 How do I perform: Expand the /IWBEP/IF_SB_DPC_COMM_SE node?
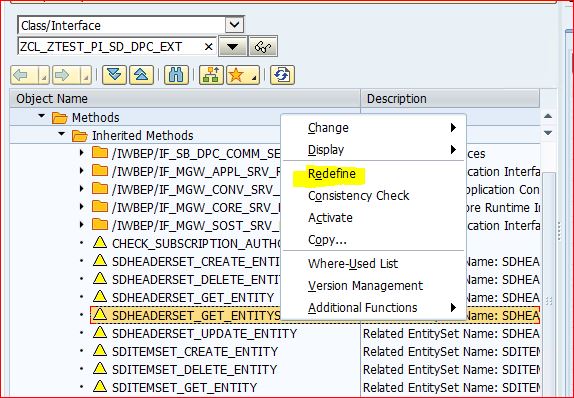coord(82,152)
